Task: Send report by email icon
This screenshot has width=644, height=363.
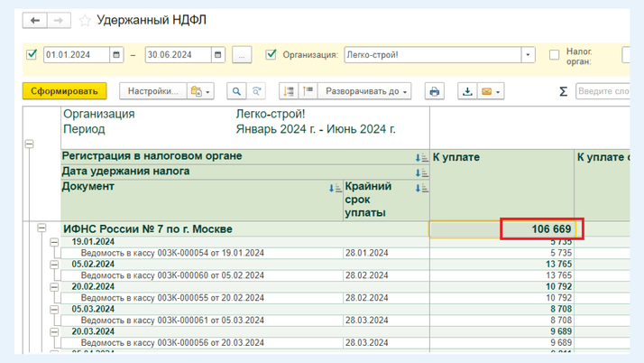Action: (491, 91)
